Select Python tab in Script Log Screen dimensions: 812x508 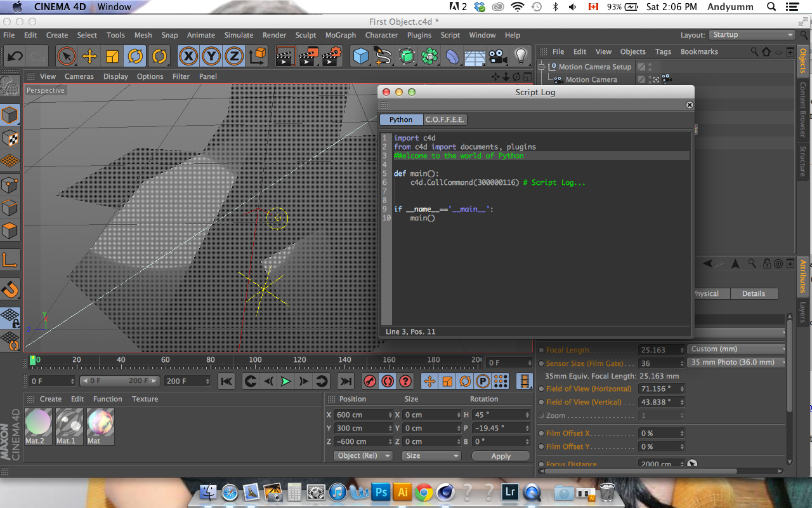401,119
